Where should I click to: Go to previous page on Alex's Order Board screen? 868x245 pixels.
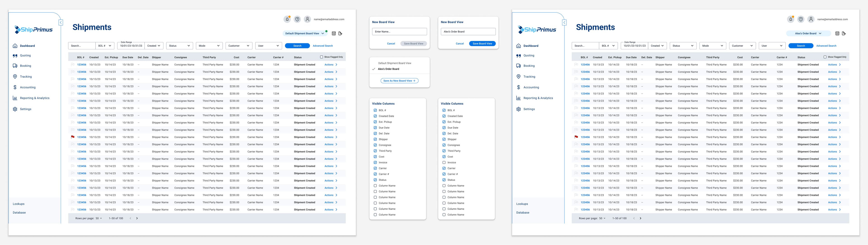634,218
